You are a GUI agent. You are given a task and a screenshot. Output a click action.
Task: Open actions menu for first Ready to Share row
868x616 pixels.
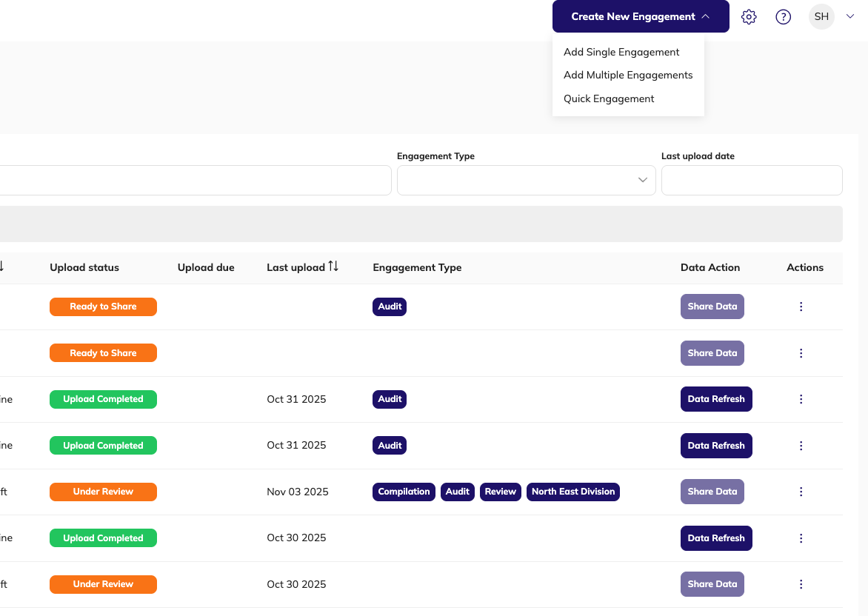(801, 307)
